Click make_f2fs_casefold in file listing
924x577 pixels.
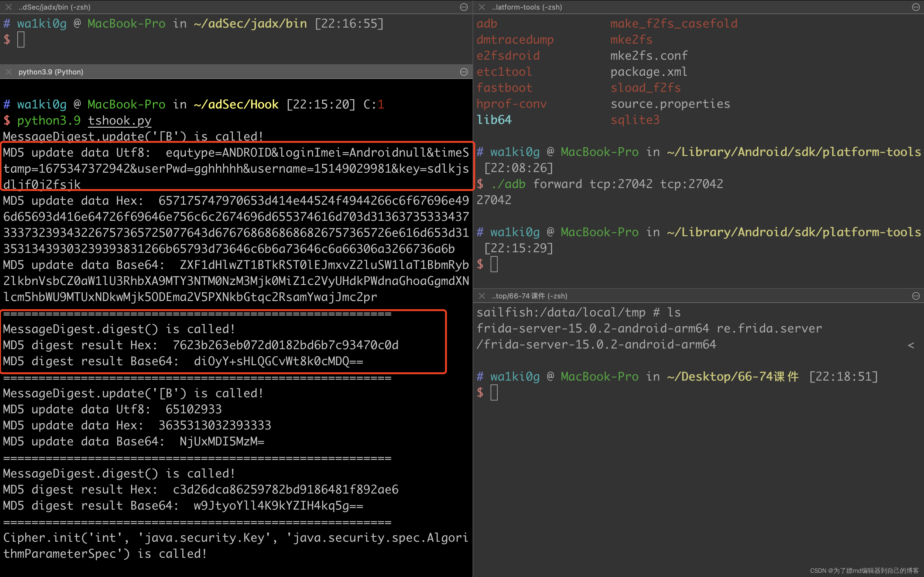coord(674,24)
